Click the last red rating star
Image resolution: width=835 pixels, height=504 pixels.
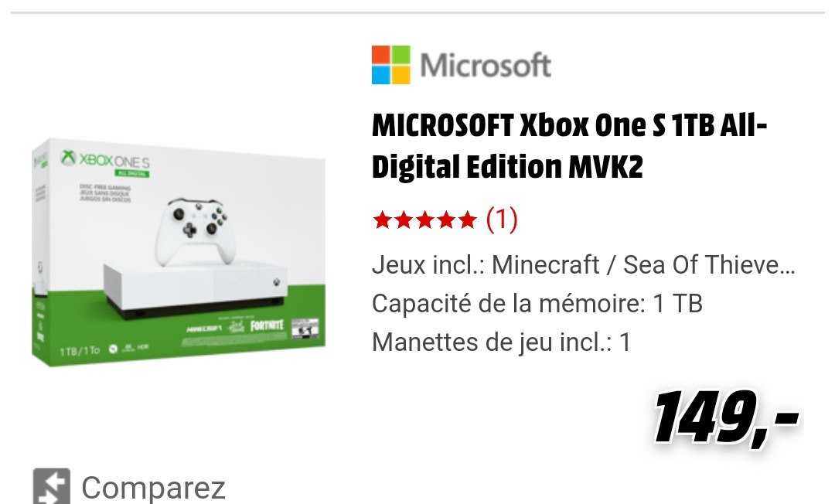(466, 220)
